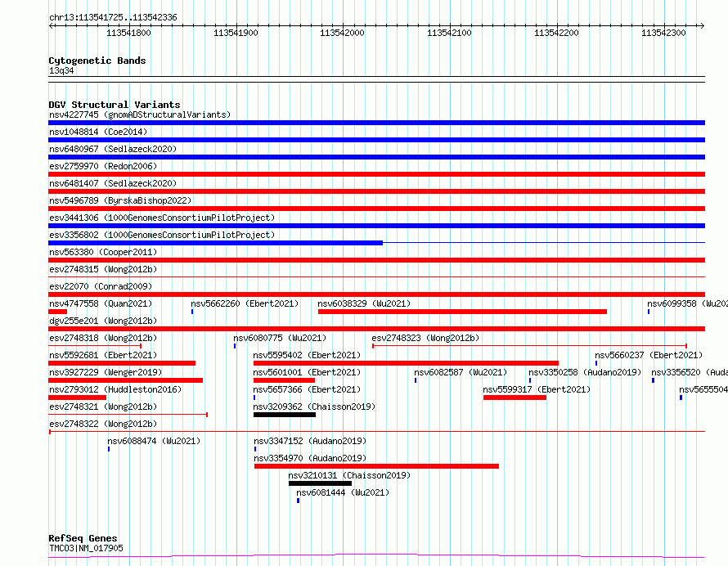This screenshot has width=728, height=566.
Task: Click the black bar of nsv3209362
Action: coord(285,415)
